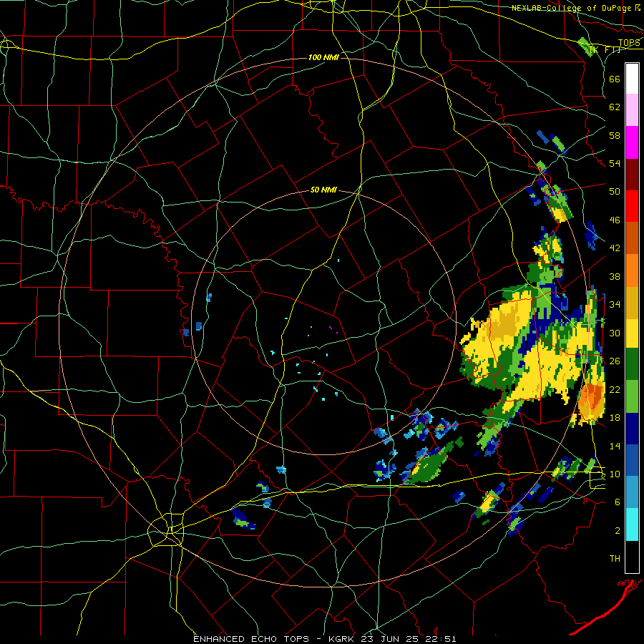Click the 38 label on the scale
Viewport: 644px width, 644px height.
pos(615,276)
